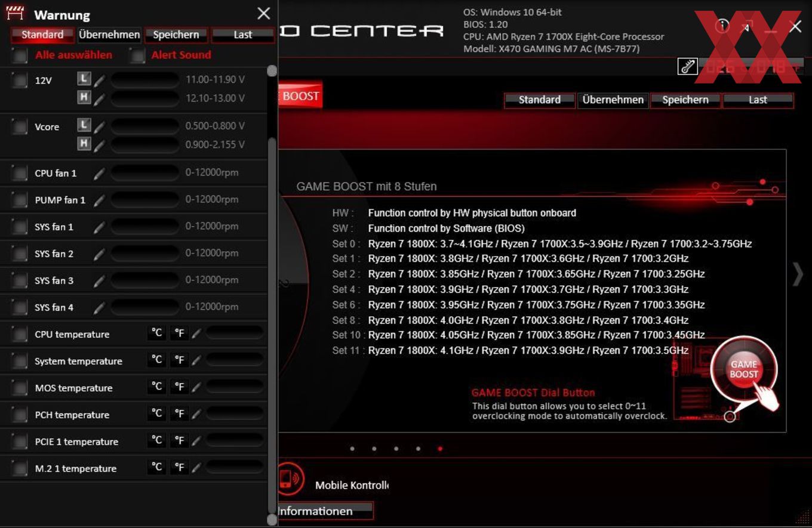812x528 pixels.
Task: Click pencil icon for PUMP fan 1
Action: [100, 200]
